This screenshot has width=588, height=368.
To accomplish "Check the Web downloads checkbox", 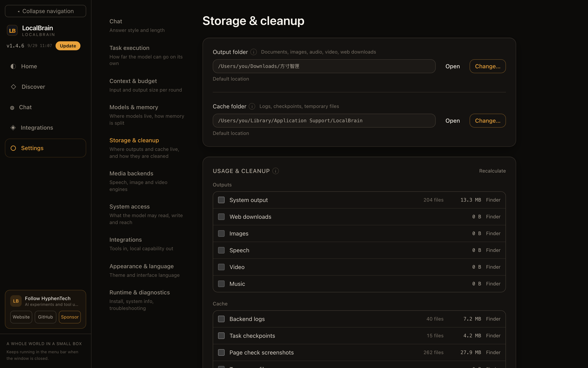I will click(221, 217).
